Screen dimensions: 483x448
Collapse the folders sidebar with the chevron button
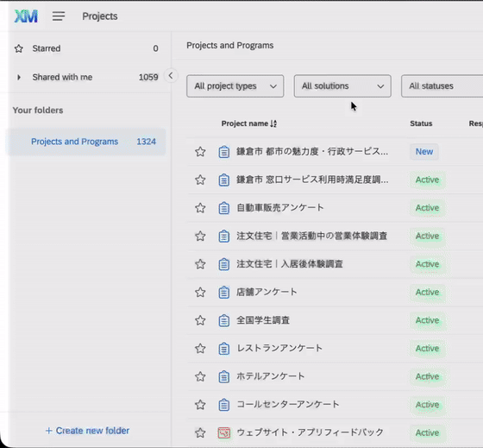171,75
